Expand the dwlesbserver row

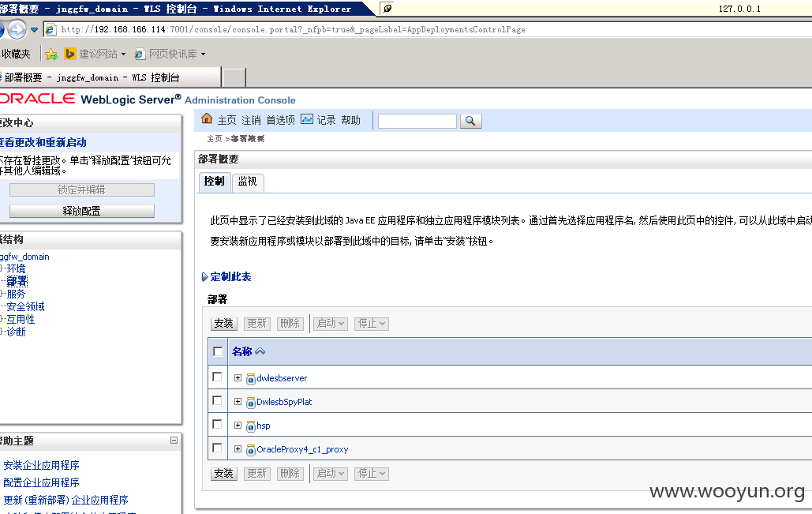click(x=238, y=377)
